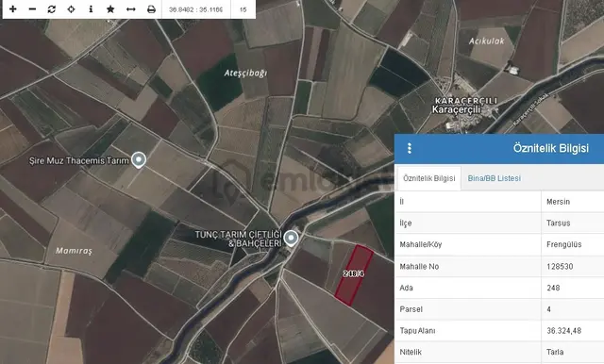This screenshot has height=364, width=604.
Task: Refresh the map view
Action: coord(52,8)
